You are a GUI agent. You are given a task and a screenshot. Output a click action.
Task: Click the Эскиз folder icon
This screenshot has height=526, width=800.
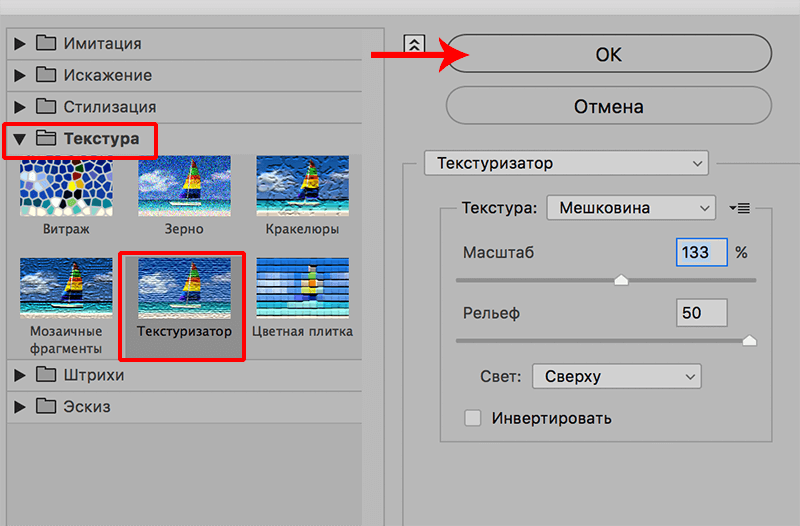pos(46,406)
